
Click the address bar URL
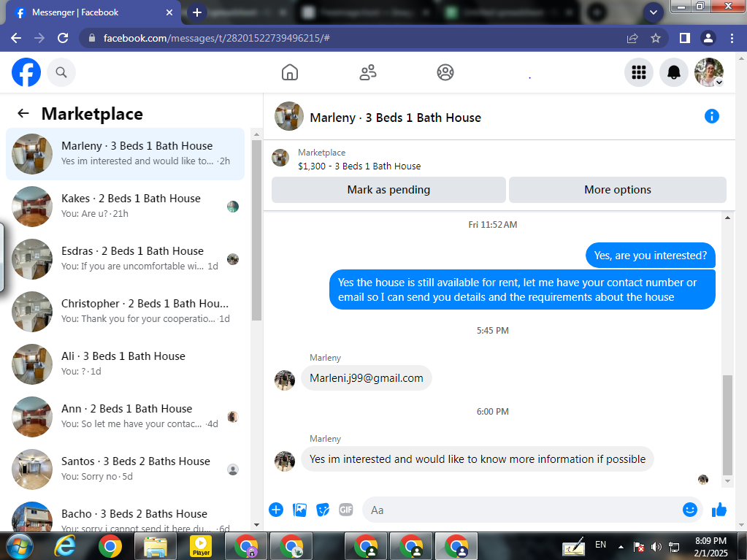tap(216, 38)
